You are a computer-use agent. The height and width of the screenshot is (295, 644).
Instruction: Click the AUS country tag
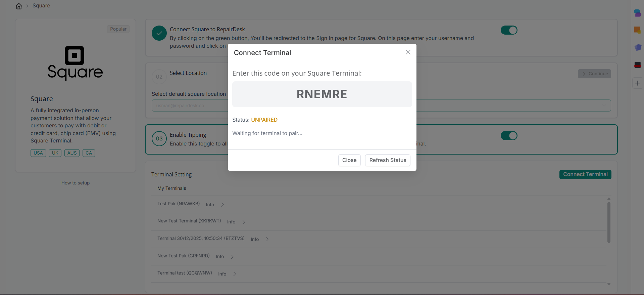(72, 153)
